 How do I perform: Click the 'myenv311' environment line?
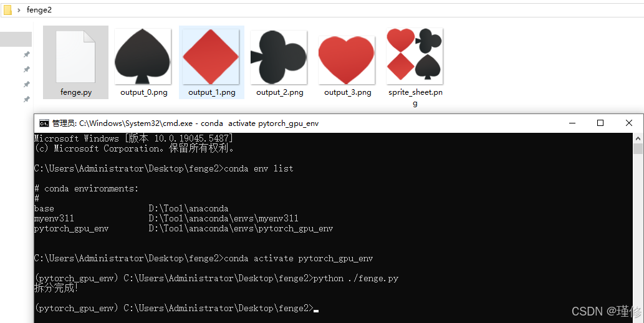click(x=166, y=218)
